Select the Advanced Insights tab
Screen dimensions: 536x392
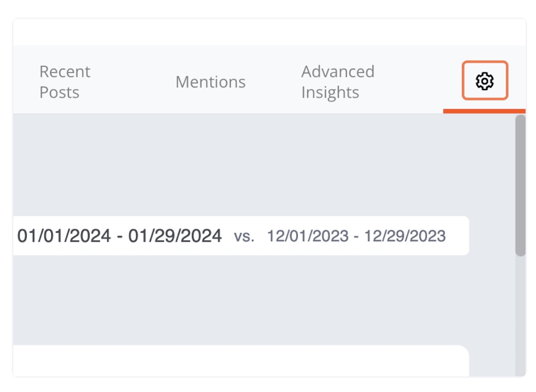click(x=337, y=82)
